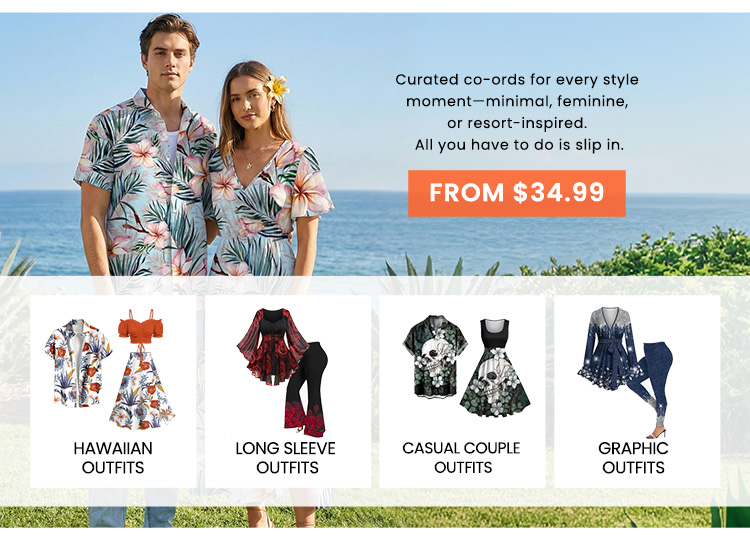Open the Hawaiian Outfits category card
The height and width of the screenshot is (543, 750).
[x=113, y=391]
